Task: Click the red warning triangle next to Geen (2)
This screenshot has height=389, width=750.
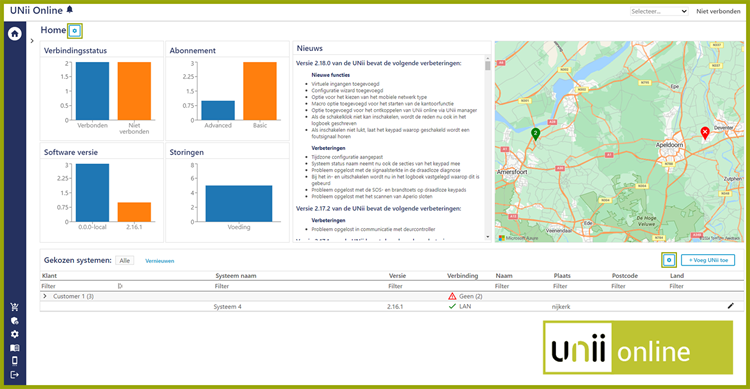Action: (x=452, y=296)
